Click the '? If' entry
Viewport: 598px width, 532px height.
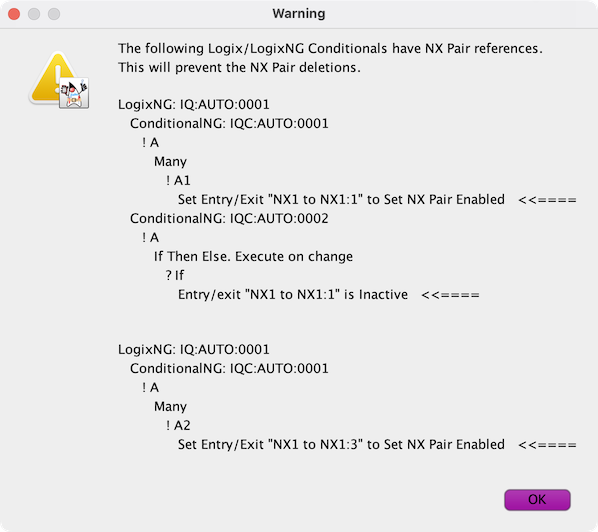(x=175, y=275)
